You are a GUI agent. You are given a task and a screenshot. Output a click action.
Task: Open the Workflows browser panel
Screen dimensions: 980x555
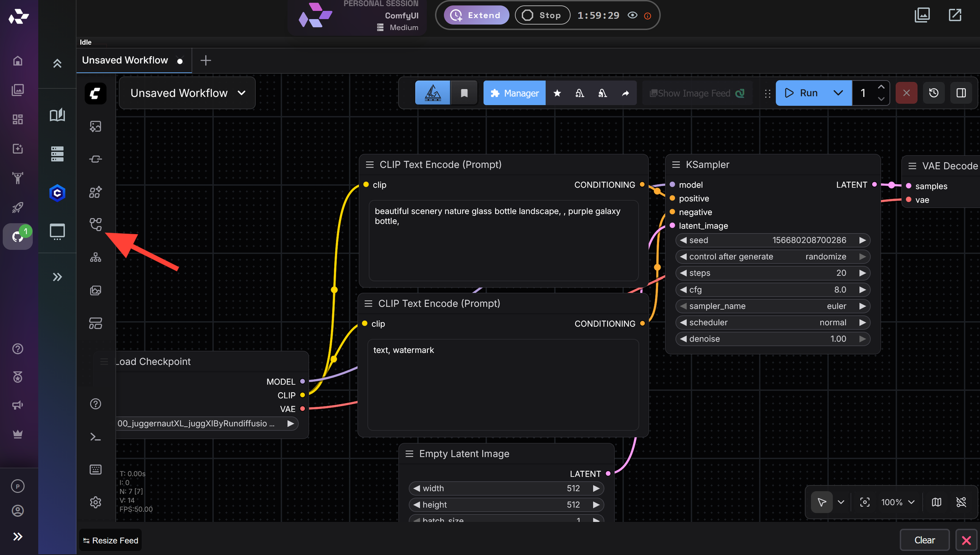tap(96, 224)
